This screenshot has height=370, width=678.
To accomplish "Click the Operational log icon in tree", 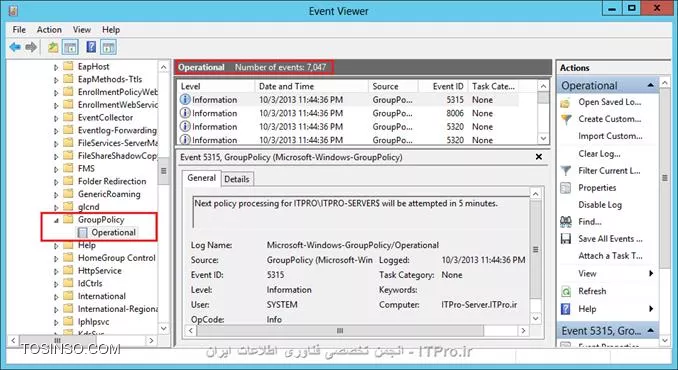I will pos(82,233).
